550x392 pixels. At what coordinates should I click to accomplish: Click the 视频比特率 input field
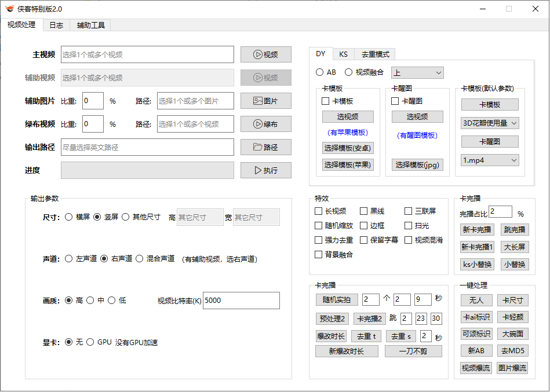pos(241,301)
